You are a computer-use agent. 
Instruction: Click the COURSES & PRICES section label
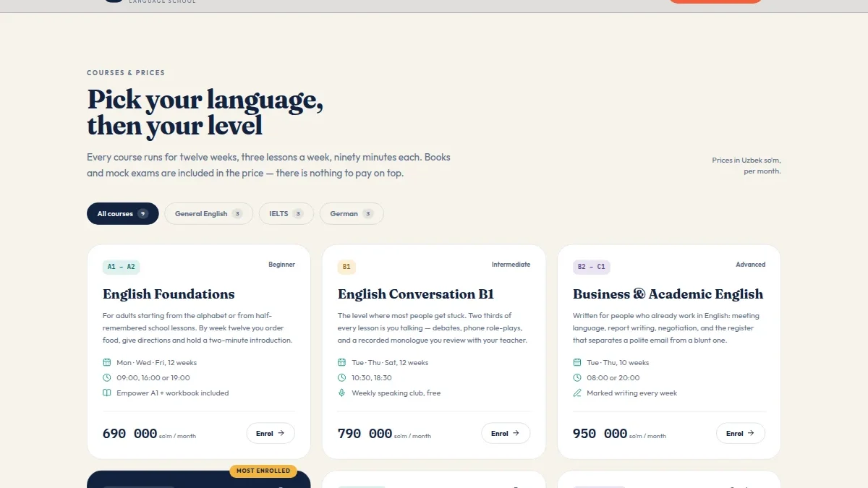[x=126, y=73]
